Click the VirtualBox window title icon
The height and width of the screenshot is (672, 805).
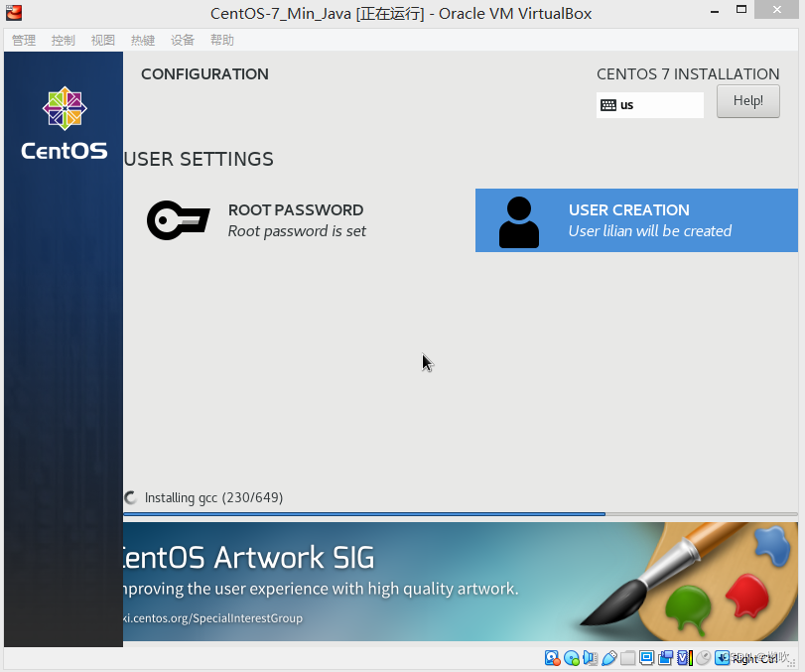click(14, 12)
